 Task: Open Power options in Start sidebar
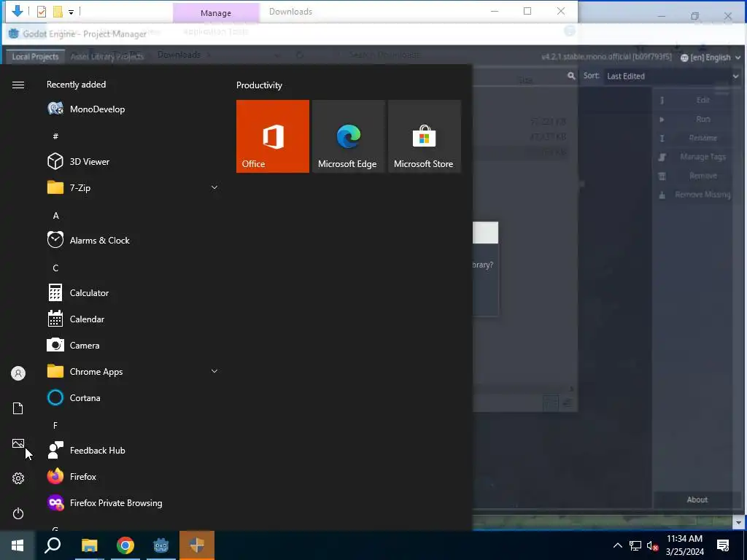pos(18,513)
